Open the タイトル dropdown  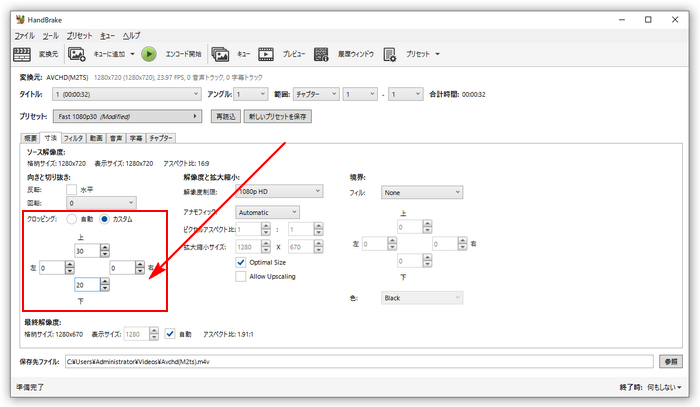click(x=127, y=94)
